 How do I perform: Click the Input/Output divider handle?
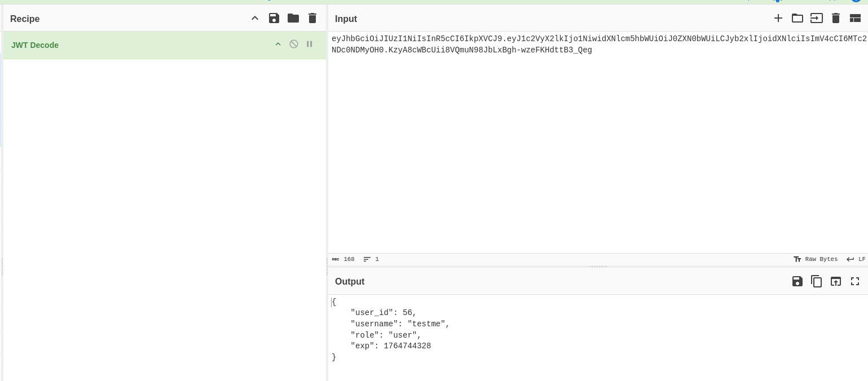(598, 267)
